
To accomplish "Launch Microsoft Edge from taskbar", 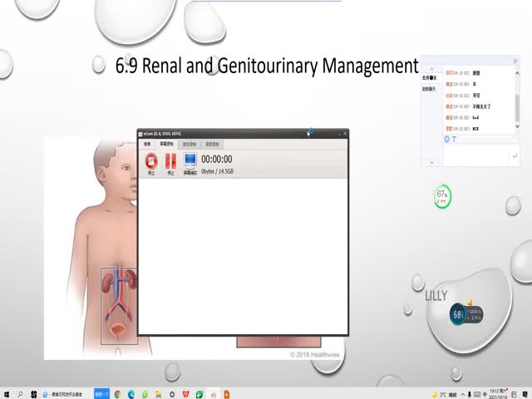I will click(x=131, y=394).
